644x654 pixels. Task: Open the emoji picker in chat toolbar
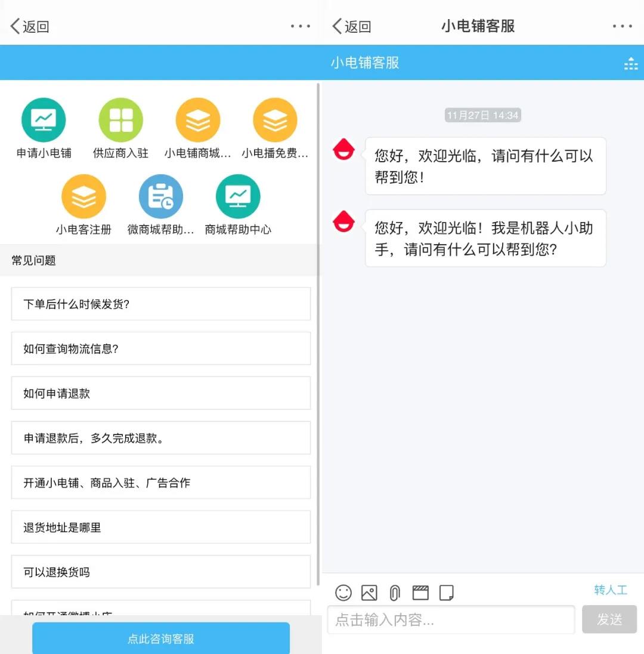pyautogui.click(x=343, y=593)
